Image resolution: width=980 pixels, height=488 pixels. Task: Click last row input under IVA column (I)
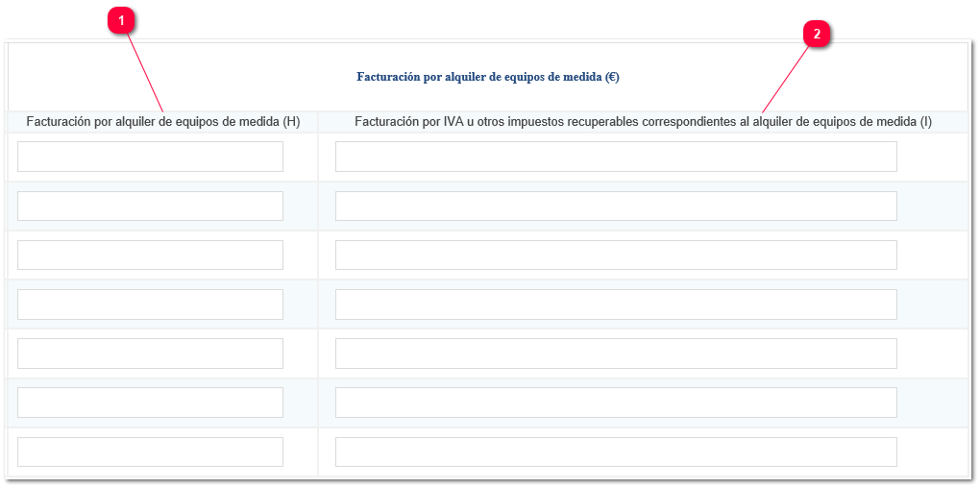pyautogui.click(x=616, y=451)
